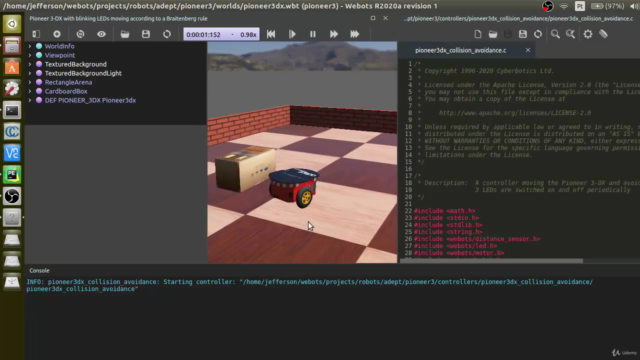
Task: Select Viewpoint in scene tree
Action: [x=60, y=55]
